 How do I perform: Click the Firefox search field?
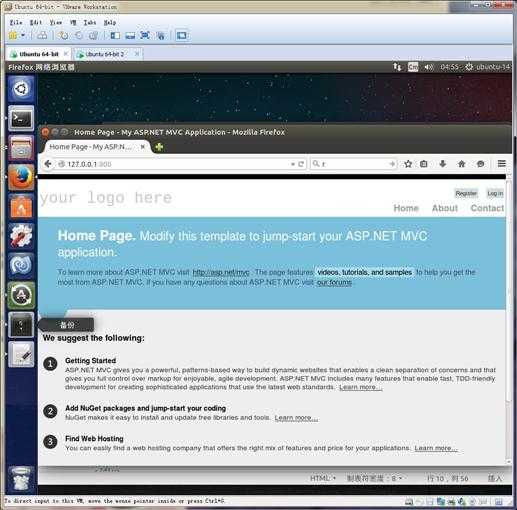[x=353, y=164]
